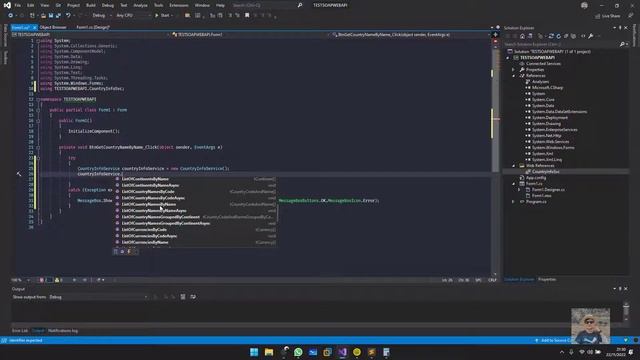This screenshot has height=360, width=640.
Task: Open the Debug menu
Action: coord(108,5)
